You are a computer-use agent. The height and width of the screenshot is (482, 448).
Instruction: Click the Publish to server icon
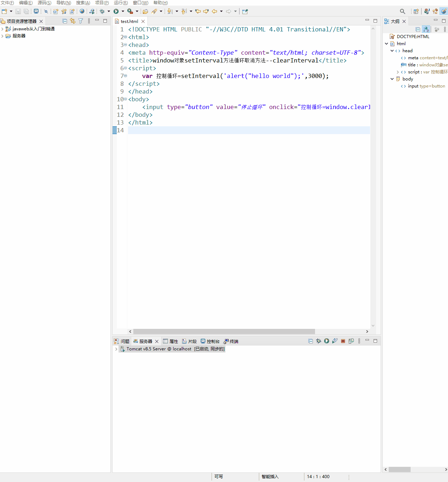tap(351, 341)
